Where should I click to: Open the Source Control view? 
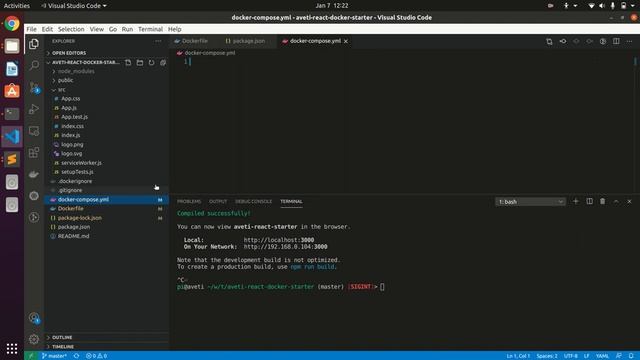pos(34,87)
